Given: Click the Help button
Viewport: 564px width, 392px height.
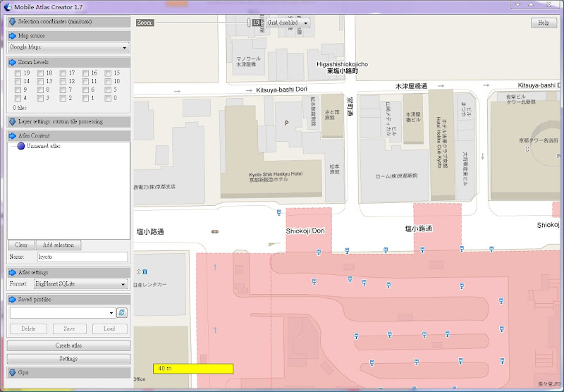Looking at the screenshot, I should pos(544,23).
